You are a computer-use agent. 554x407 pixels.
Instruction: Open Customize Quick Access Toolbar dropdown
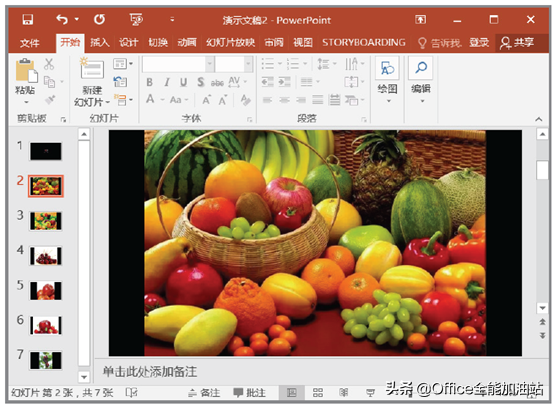click(x=172, y=19)
